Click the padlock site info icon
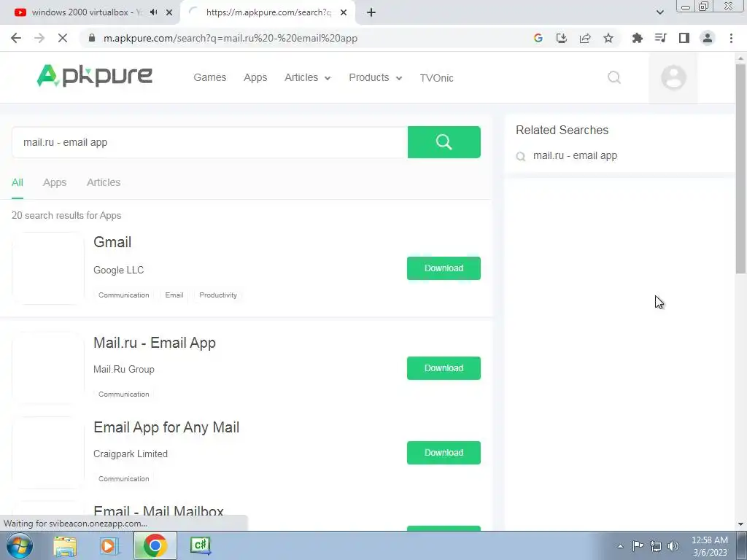Image resolution: width=747 pixels, height=560 pixels. click(x=92, y=38)
